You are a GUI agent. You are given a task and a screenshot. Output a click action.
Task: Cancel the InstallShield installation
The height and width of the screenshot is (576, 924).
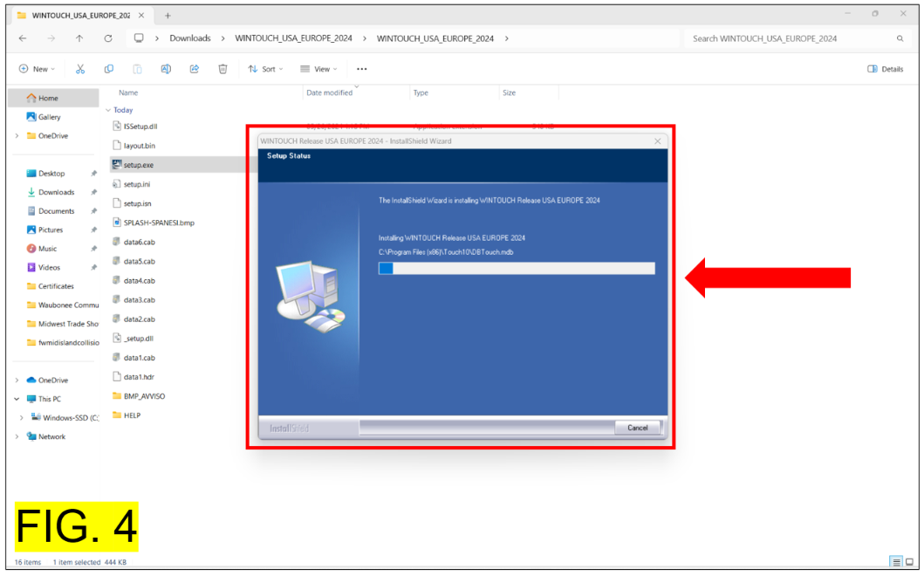(637, 428)
